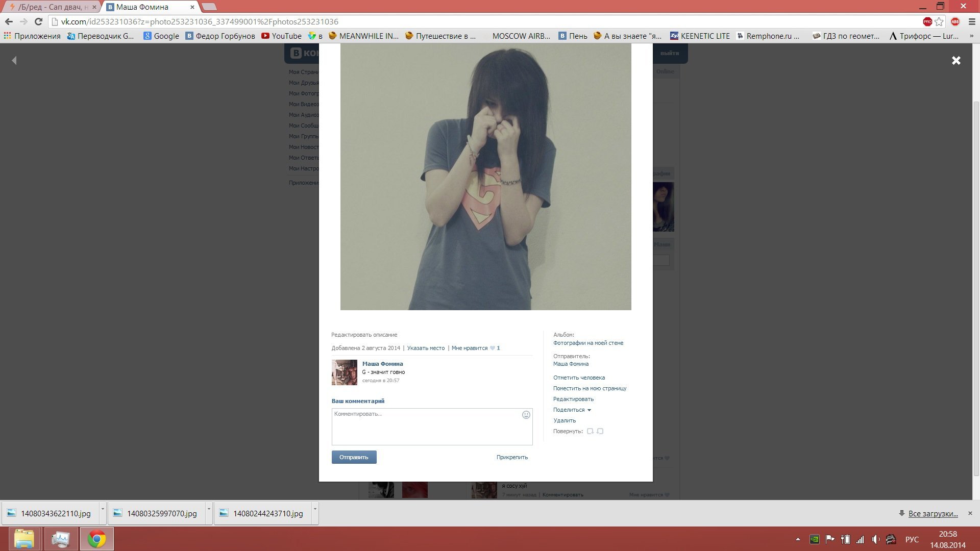Click the heart like icon

click(493, 348)
